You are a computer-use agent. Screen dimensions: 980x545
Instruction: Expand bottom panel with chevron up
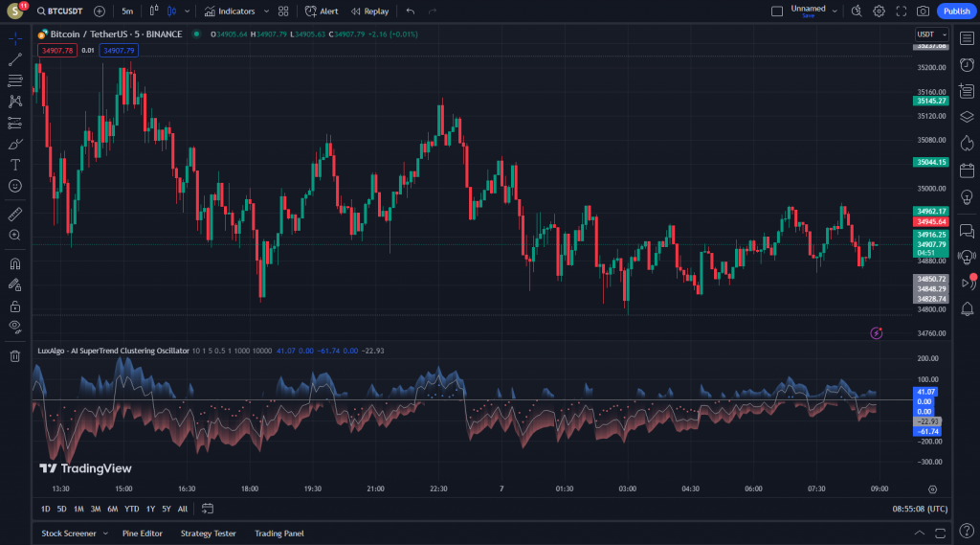point(920,534)
